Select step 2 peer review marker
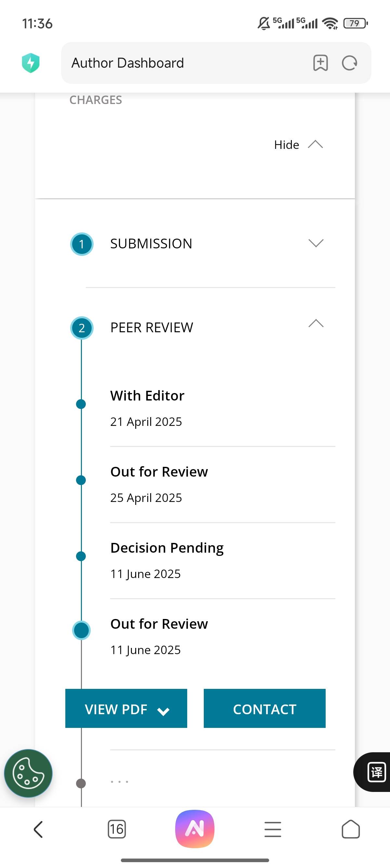This screenshot has height=868, width=390. click(82, 328)
